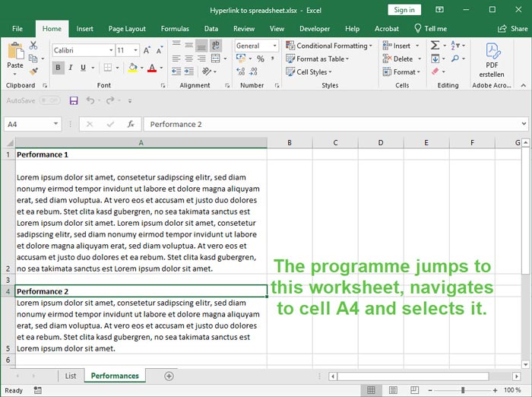Toggle Center horizontal alignment
Screen dimensions: 532x397
[189, 59]
